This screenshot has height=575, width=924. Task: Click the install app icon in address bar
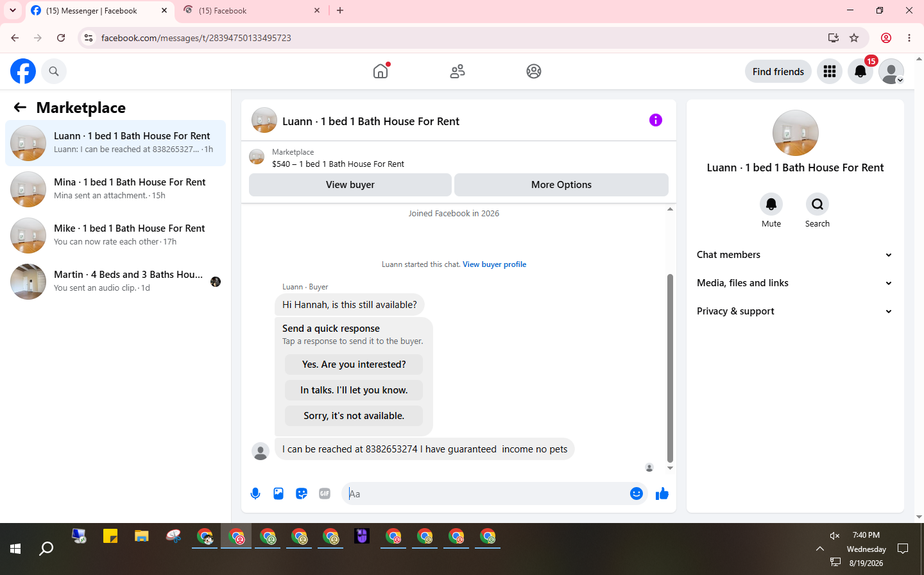tap(834, 38)
